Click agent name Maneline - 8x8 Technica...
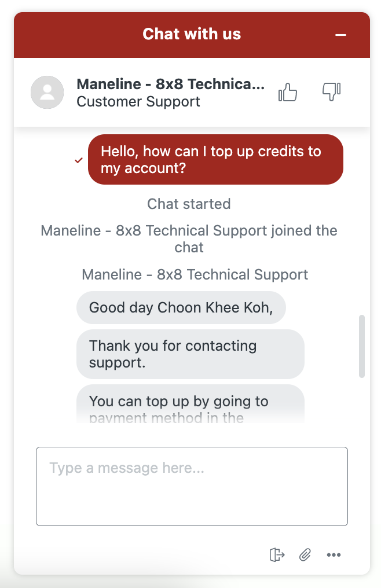The width and height of the screenshot is (381, 588). pyautogui.click(x=170, y=84)
